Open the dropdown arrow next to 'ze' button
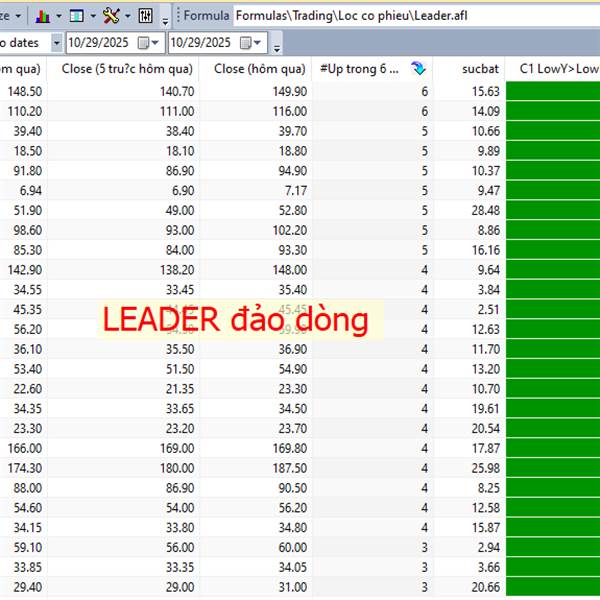This screenshot has width=600, height=600. click(x=18, y=16)
